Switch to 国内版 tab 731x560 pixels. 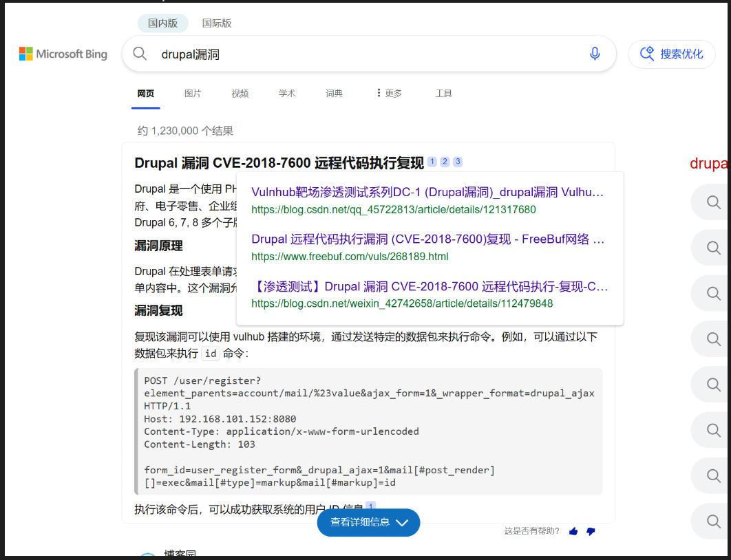[162, 23]
